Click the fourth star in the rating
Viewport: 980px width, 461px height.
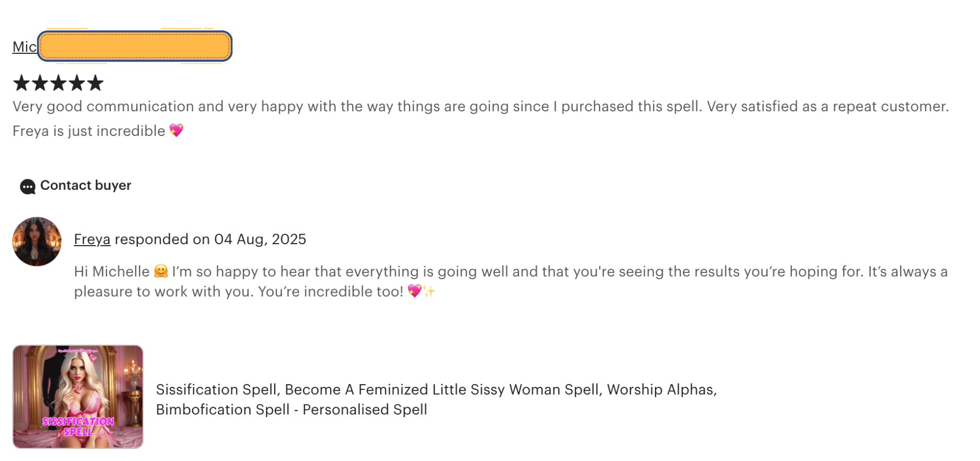point(77,83)
